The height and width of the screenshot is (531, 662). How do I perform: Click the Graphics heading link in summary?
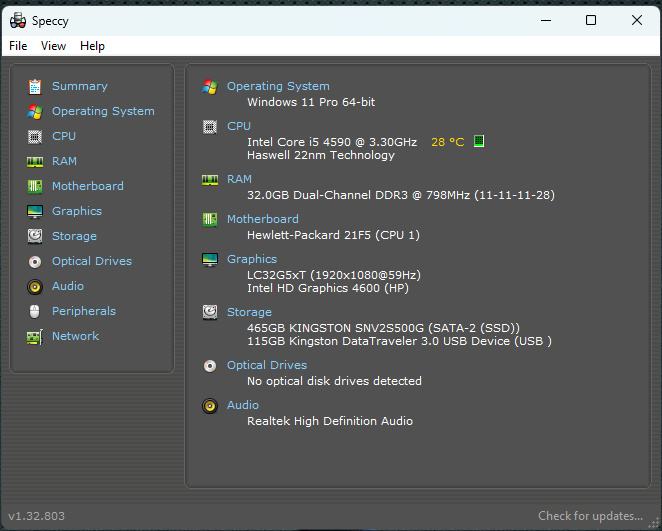click(252, 259)
